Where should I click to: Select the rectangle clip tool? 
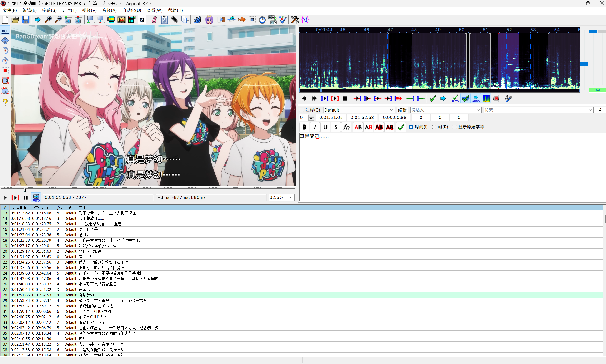5,81
